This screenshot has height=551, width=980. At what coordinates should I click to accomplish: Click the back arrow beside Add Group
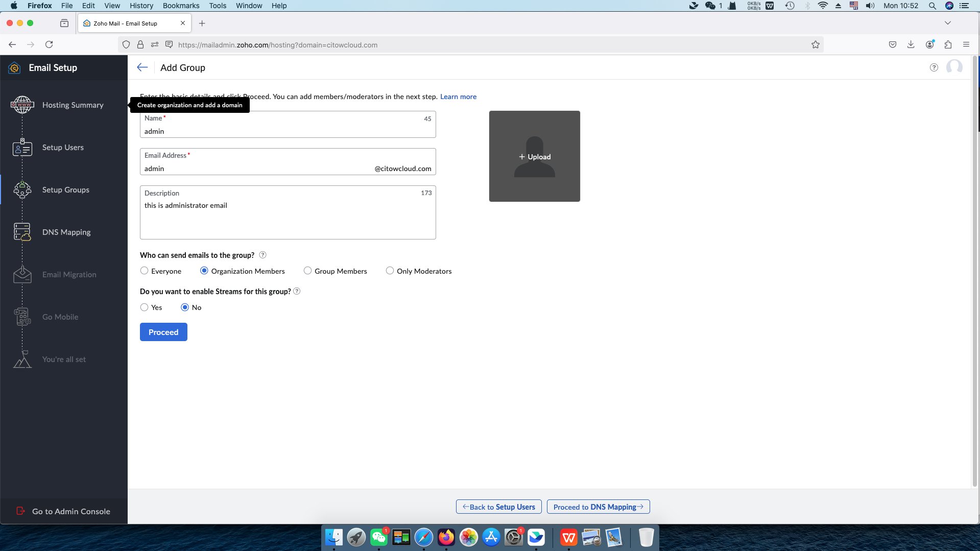click(142, 67)
